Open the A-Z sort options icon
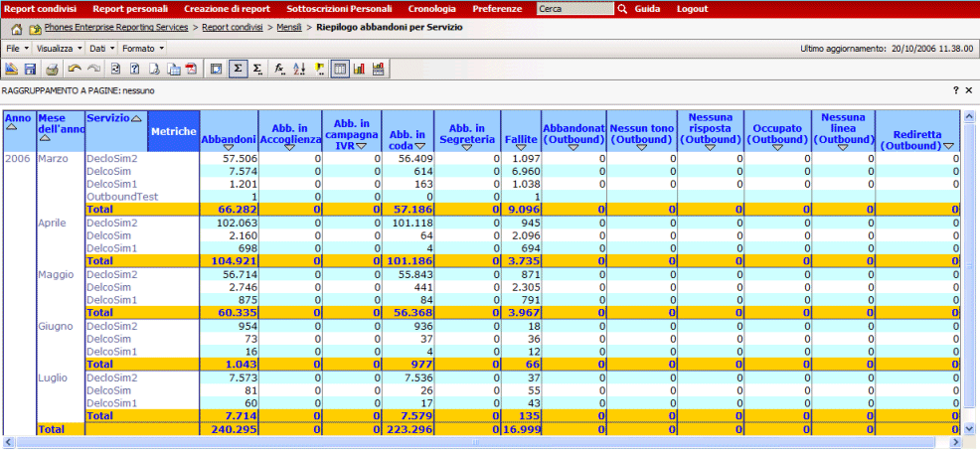The image size is (980, 452). [x=299, y=70]
